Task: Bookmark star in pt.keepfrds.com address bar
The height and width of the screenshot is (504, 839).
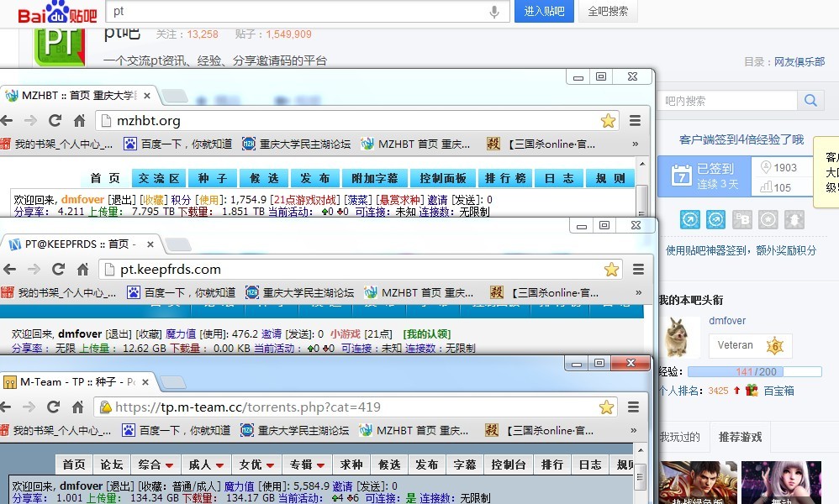Action: (x=611, y=270)
